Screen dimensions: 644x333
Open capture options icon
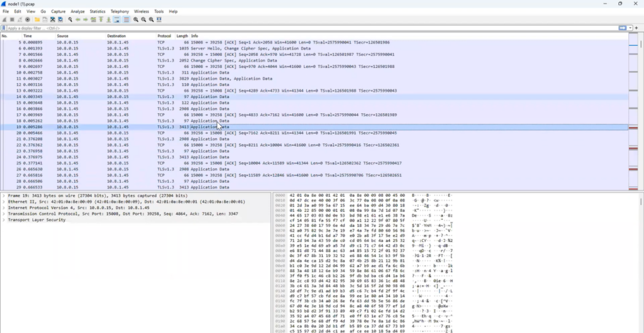coord(28,19)
